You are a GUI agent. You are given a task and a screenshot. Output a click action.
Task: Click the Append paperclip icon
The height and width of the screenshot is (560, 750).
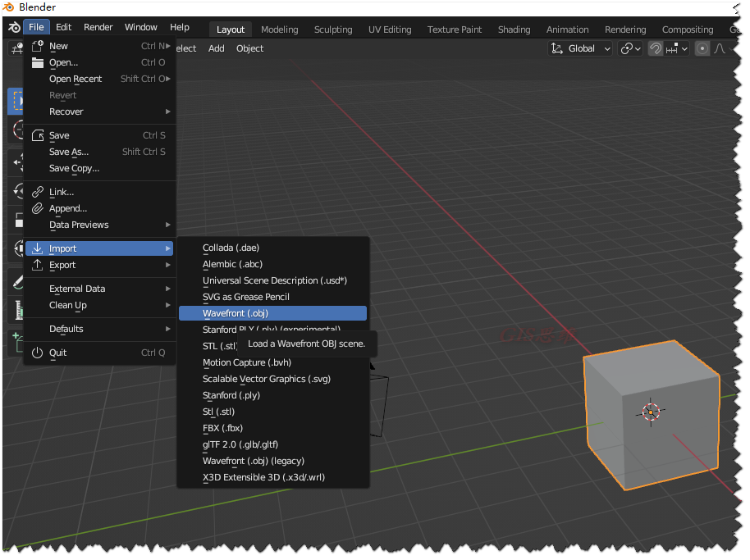click(x=37, y=209)
